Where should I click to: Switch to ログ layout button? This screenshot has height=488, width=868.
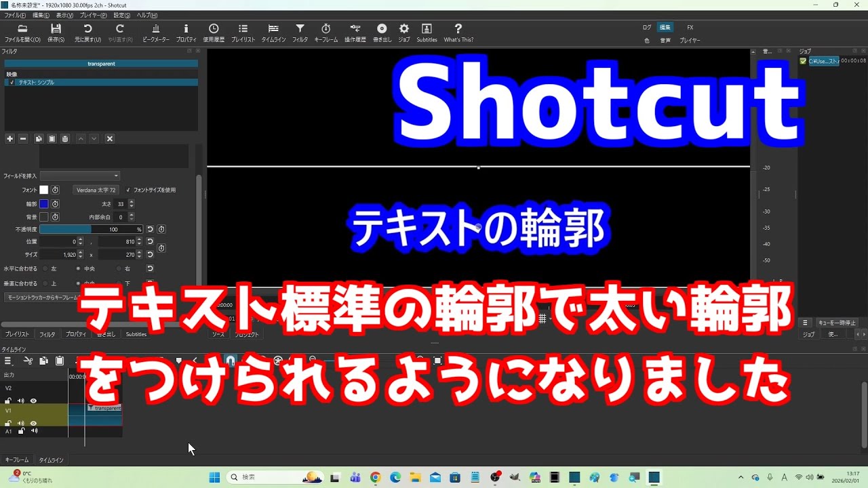click(x=647, y=28)
